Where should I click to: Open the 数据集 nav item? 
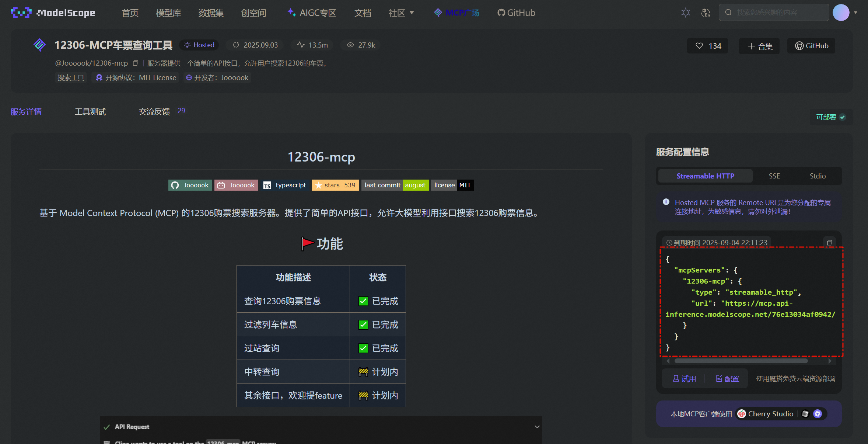point(211,13)
